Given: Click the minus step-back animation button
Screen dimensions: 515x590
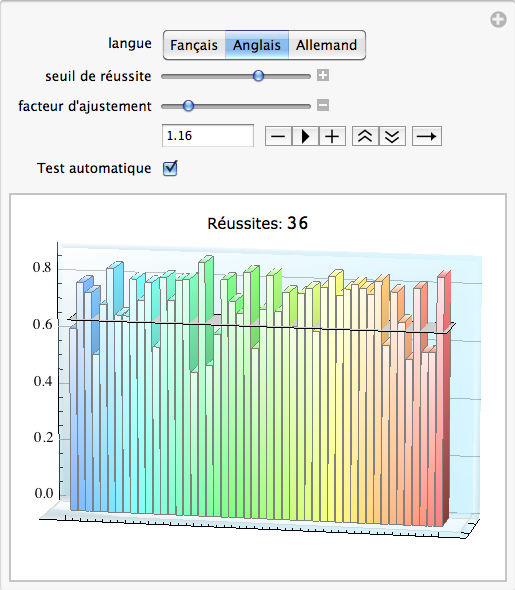Looking at the screenshot, I should [278, 136].
